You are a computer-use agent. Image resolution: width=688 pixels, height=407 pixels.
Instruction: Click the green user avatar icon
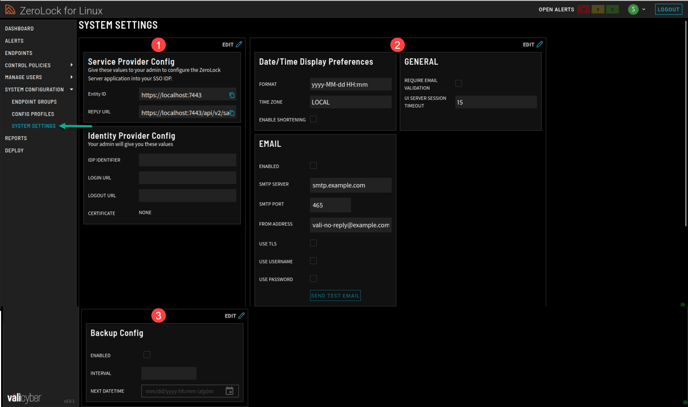(x=633, y=9)
